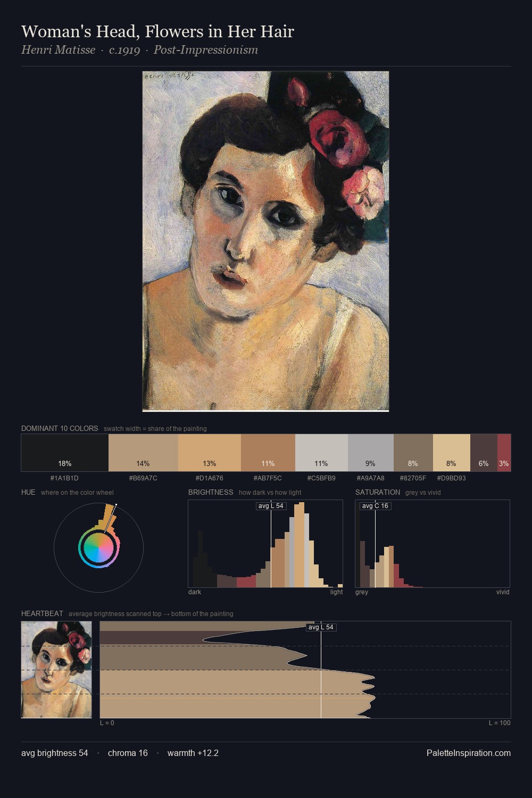Select the #C5BFB9 light grey swatch

[321, 453]
